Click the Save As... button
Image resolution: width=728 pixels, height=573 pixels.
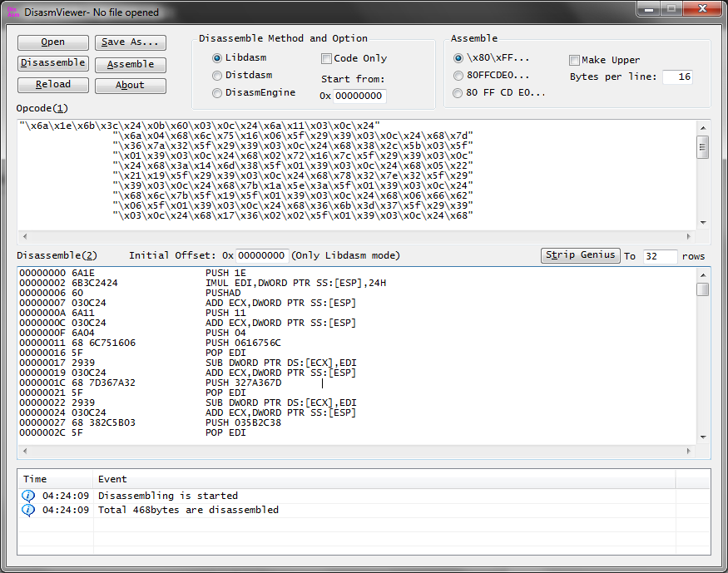coord(130,42)
